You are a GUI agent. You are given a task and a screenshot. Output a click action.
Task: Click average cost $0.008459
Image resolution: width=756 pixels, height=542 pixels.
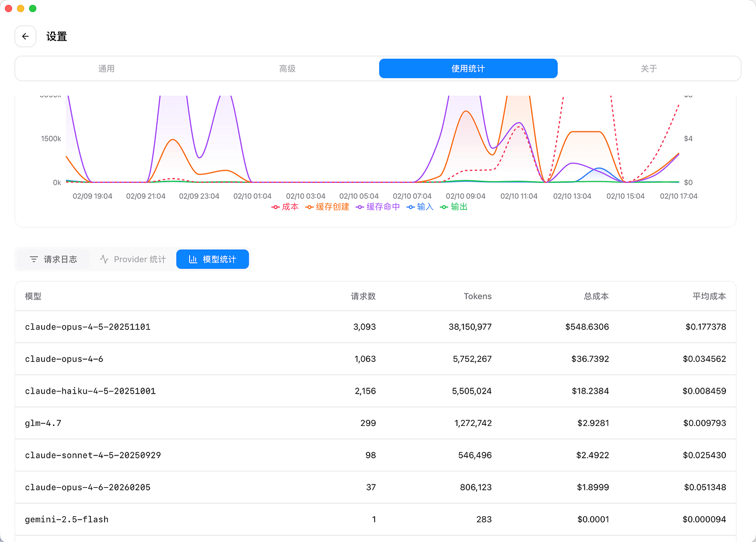(x=704, y=391)
